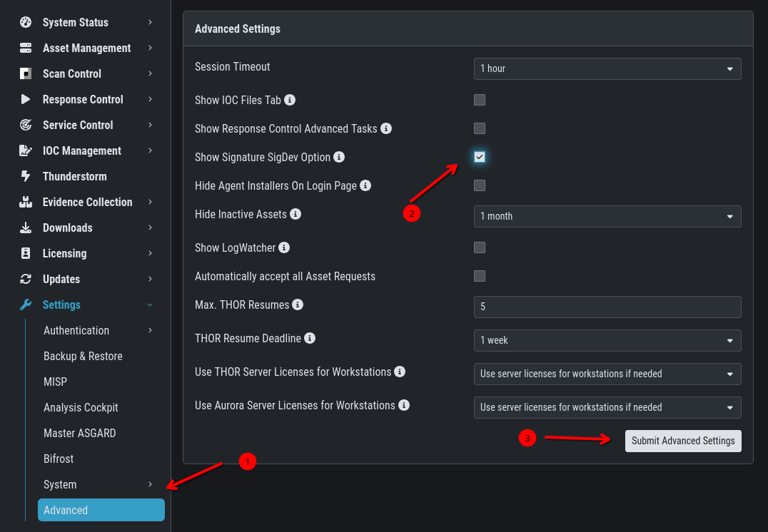Image resolution: width=768 pixels, height=532 pixels.
Task: Open the Evidence Collection menu
Action: (87, 202)
